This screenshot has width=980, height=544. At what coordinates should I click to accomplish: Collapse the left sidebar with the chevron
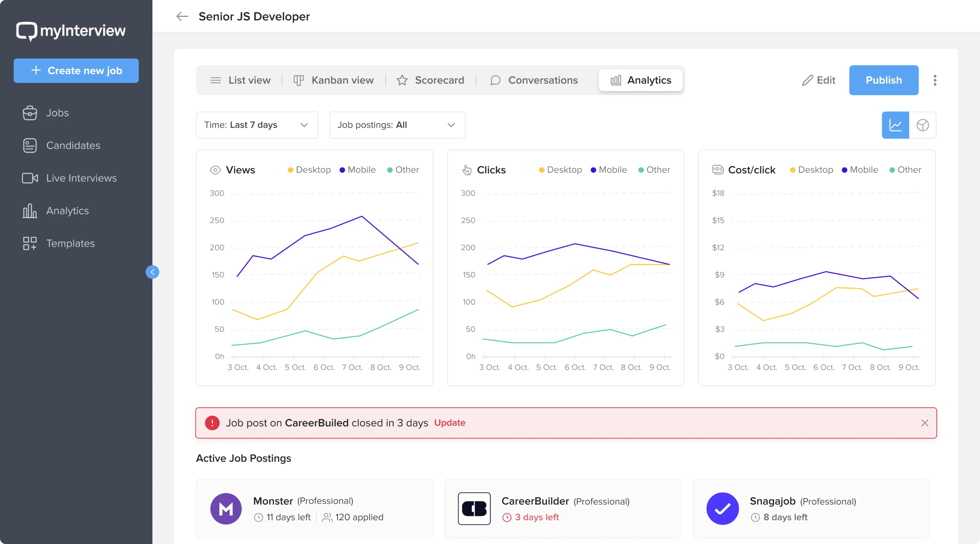point(152,272)
